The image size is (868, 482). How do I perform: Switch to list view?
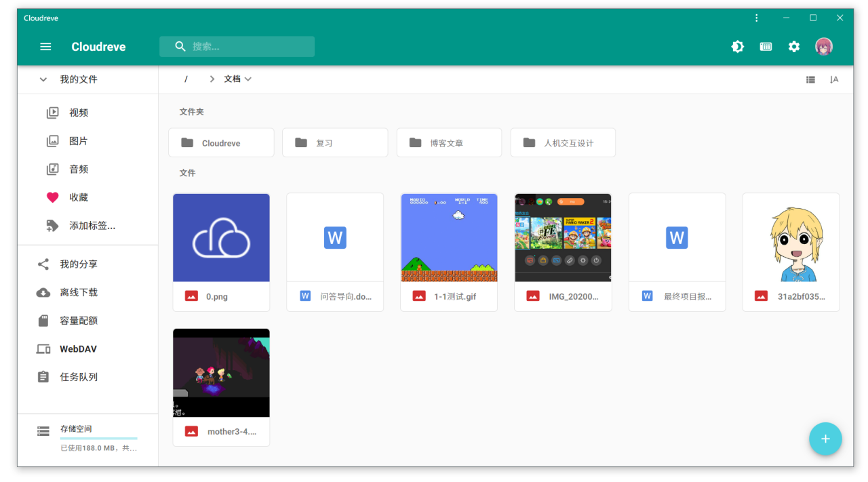tap(810, 79)
